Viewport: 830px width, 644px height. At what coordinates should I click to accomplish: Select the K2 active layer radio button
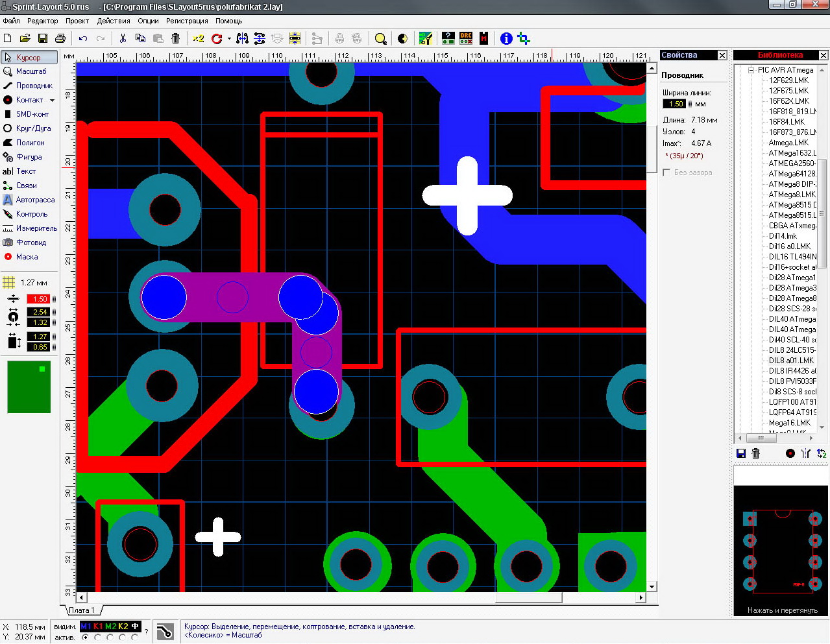point(123,638)
